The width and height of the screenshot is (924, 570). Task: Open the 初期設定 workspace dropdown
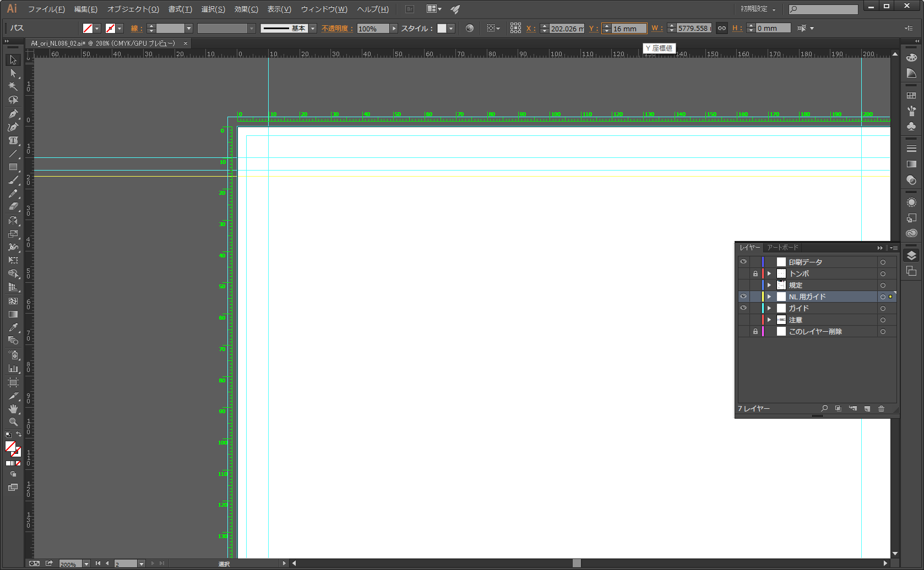coord(758,9)
